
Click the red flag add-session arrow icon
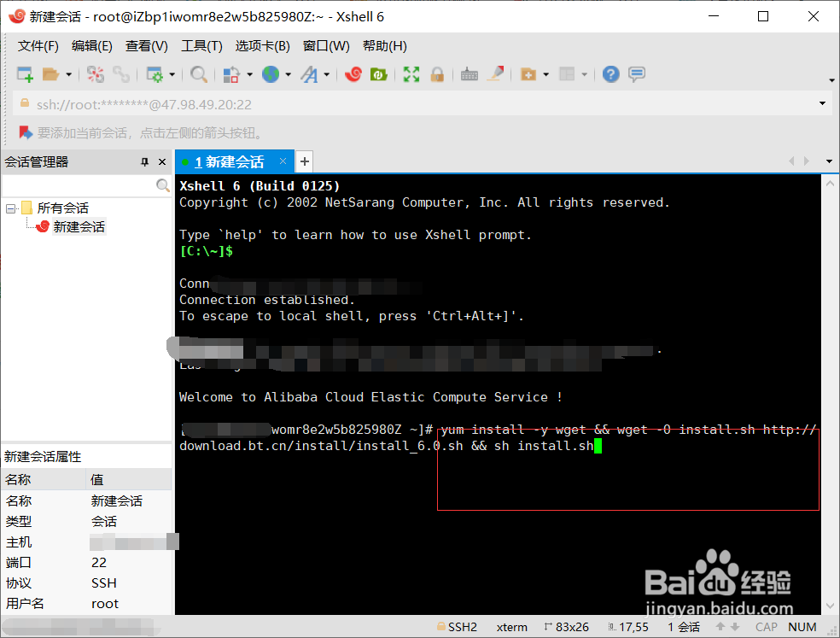26,132
